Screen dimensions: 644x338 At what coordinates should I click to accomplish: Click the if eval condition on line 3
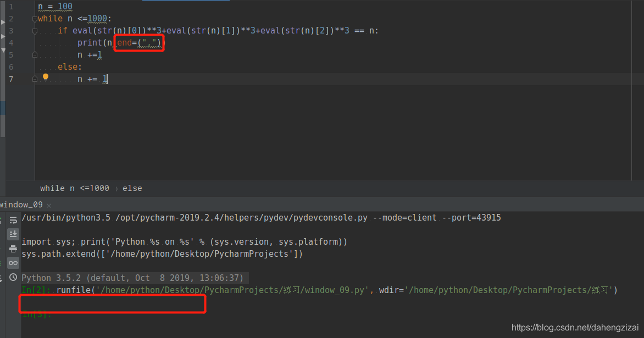[x=218, y=31]
